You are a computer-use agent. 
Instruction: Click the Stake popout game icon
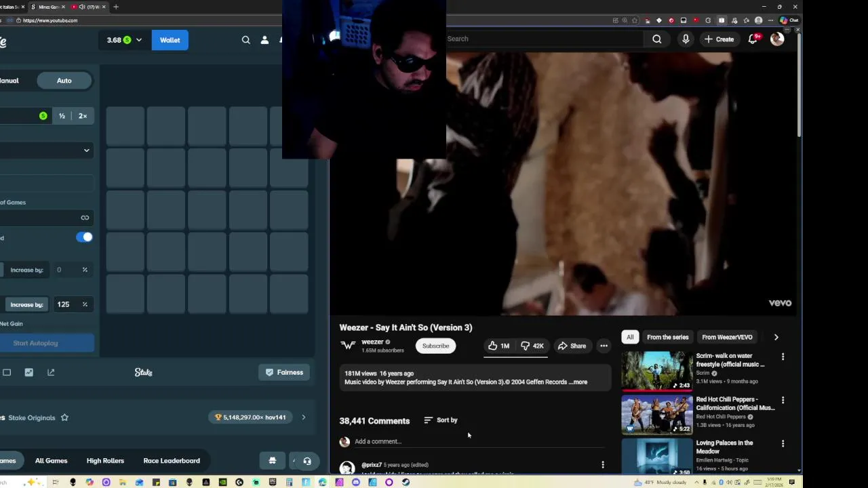51,372
